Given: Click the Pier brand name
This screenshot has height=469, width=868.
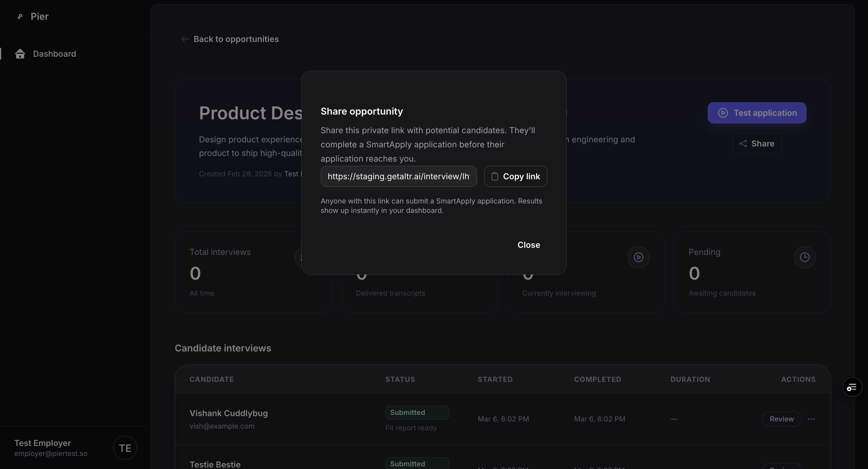Looking at the screenshot, I should (x=40, y=17).
